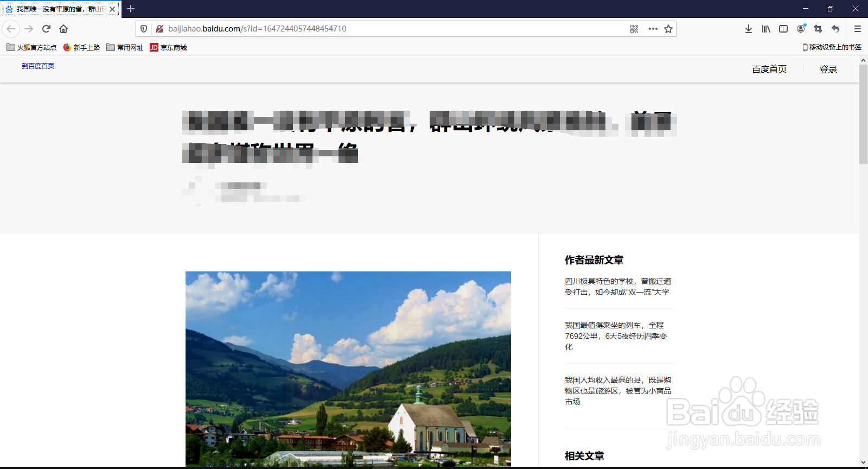This screenshot has height=469, width=868.
Task: Open a new tab
Action: coord(131,9)
